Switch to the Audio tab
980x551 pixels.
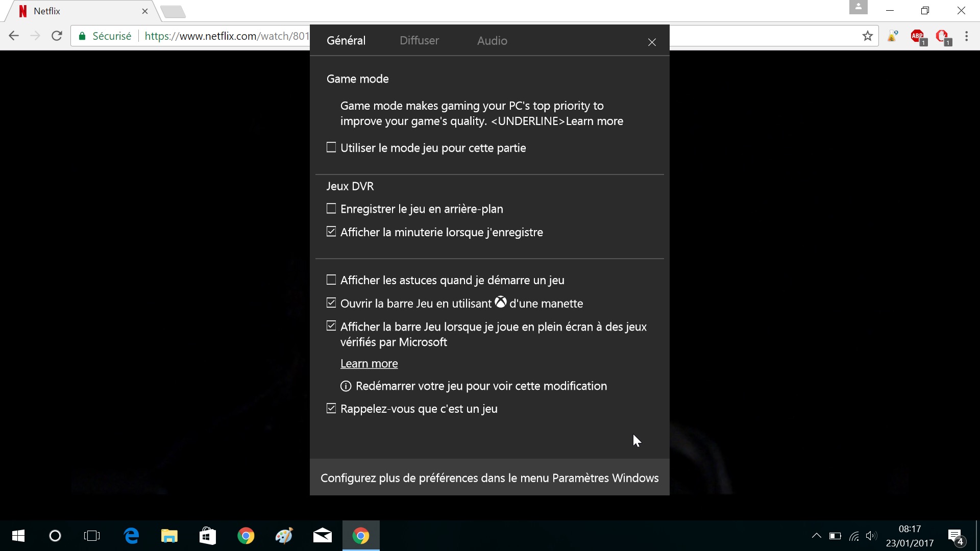click(x=492, y=40)
